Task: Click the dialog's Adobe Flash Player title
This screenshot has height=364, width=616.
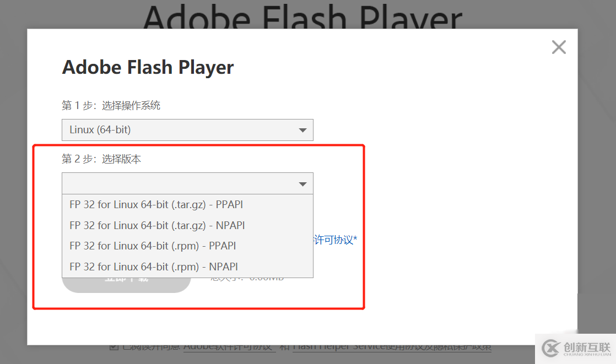Action: click(x=148, y=67)
